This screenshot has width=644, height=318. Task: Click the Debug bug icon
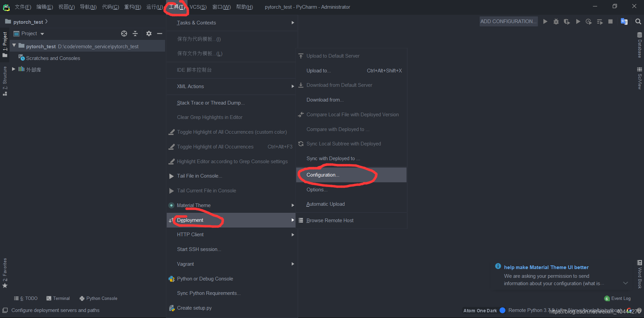point(556,21)
